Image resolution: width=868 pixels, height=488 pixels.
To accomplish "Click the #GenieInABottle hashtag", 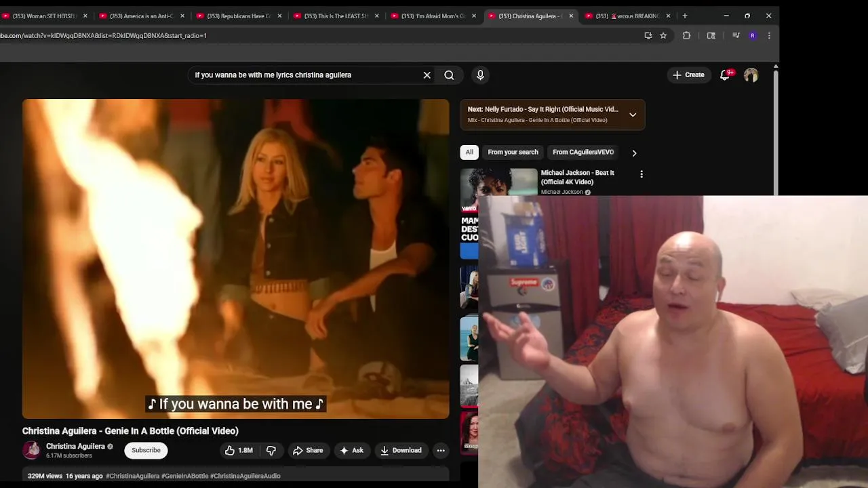I will tap(184, 476).
